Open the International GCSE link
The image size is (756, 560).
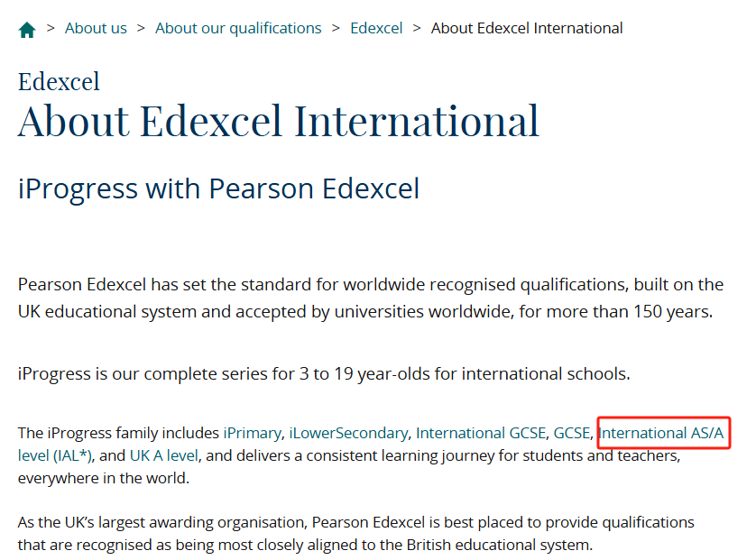pos(481,433)
